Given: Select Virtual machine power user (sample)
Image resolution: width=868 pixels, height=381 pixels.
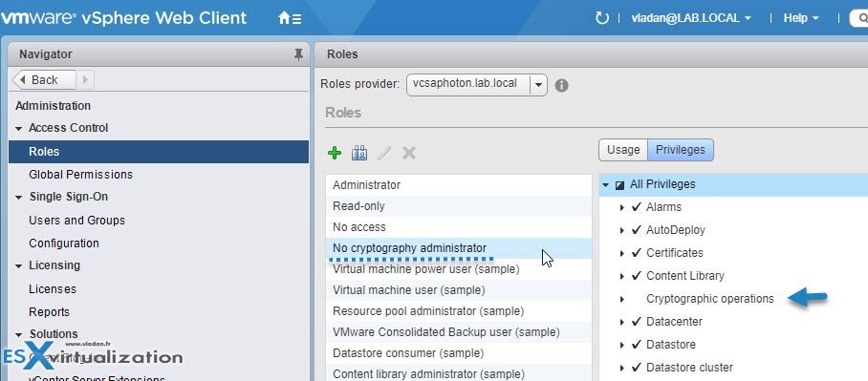Looking at the screenshot, I should click(x=459, y=269).
